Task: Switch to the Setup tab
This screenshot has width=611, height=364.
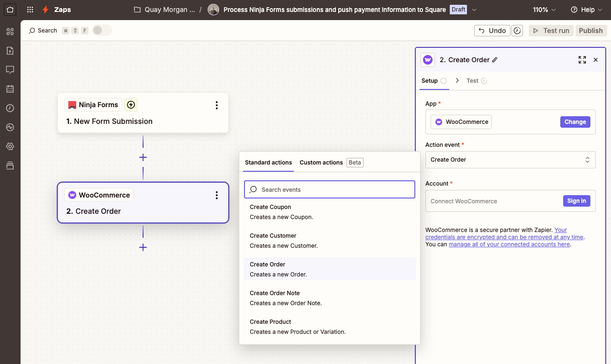Action: pyautogui.click(x=433, y=81)
